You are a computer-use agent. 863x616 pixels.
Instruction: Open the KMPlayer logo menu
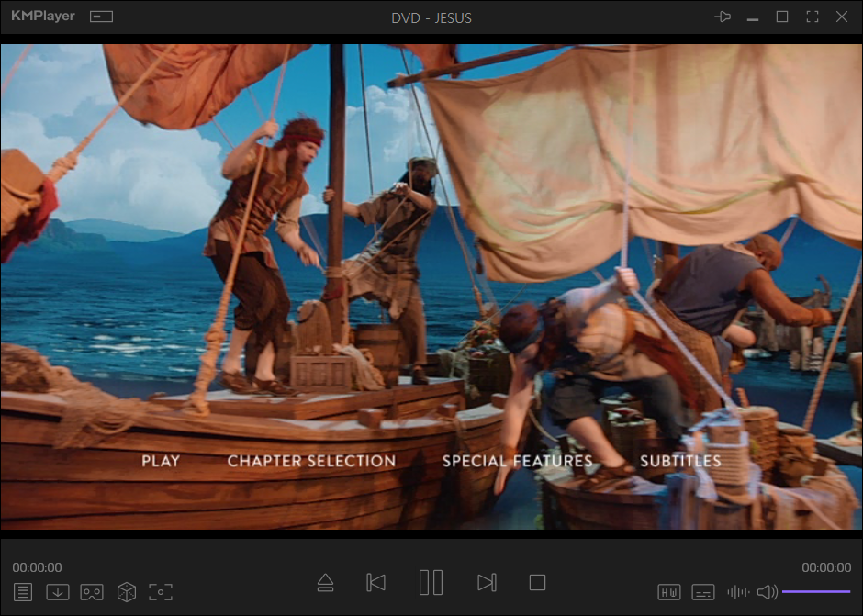click(43, 16)
